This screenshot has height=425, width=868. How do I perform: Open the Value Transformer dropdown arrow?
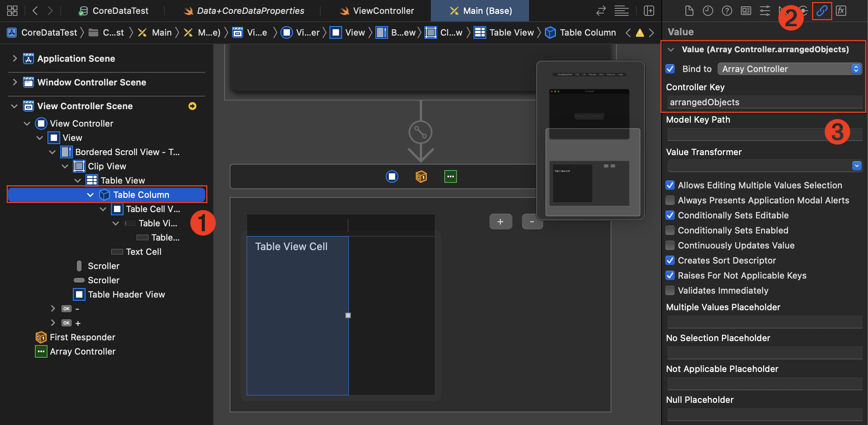pos(857,166)
